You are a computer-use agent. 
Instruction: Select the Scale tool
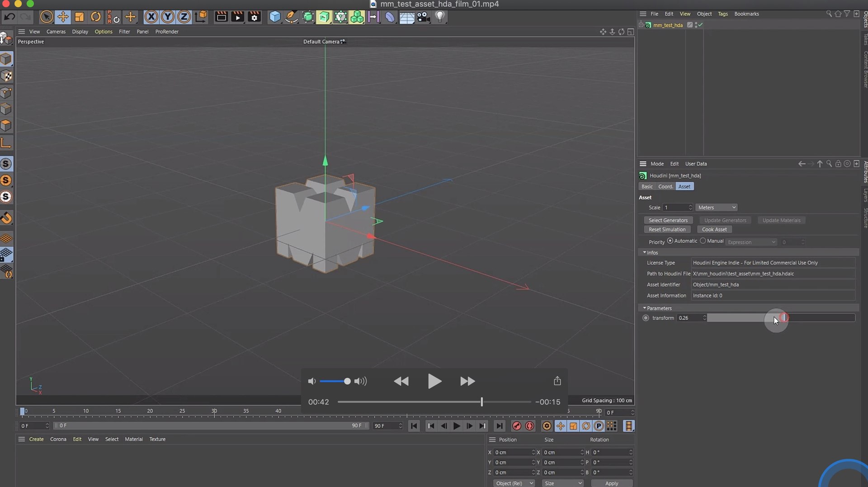[79, 17]
